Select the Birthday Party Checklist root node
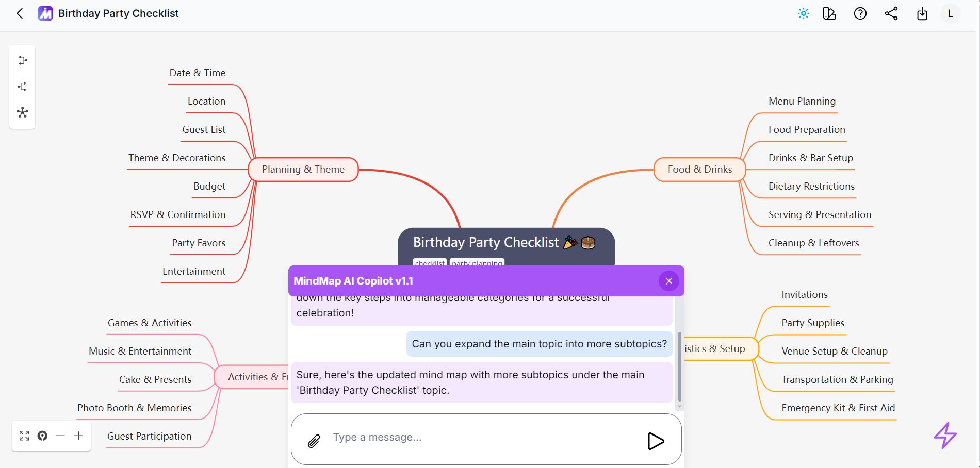Image resolution: width=980 pixels, height=468 pixels. click(x=506, y=247)
